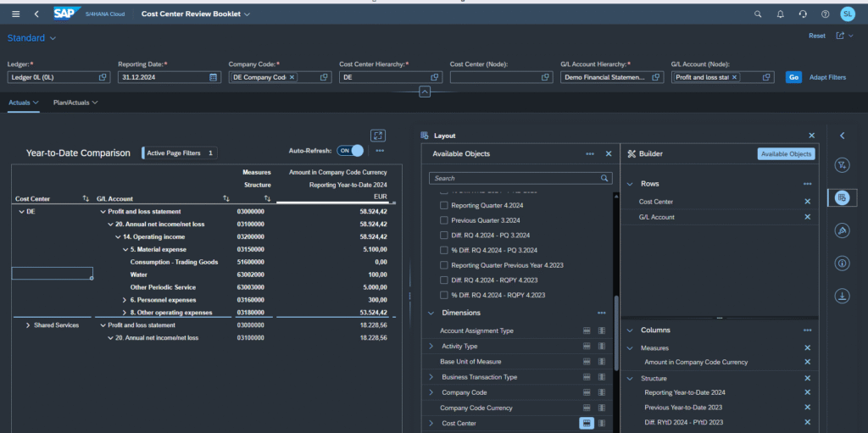Expand 8. Other operating expenses row
The height and width of the screenshot is (433, 868).
pos(125,313)
